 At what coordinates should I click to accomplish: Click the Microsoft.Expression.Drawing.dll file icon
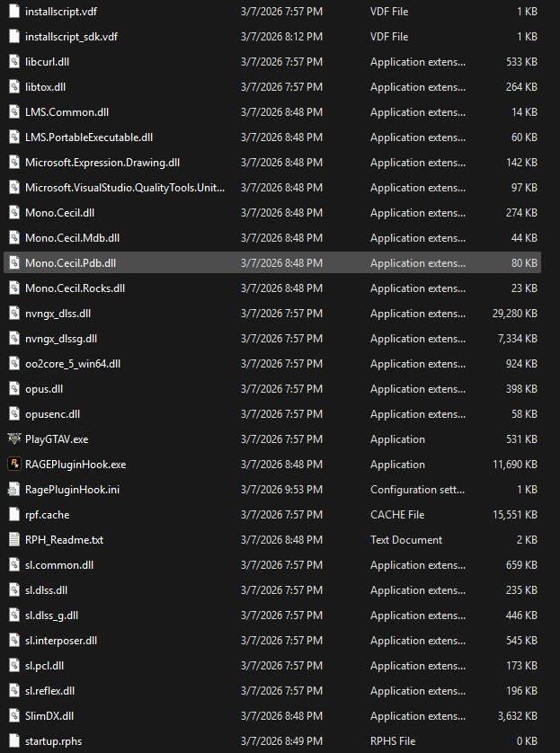[x=14, y=163]
